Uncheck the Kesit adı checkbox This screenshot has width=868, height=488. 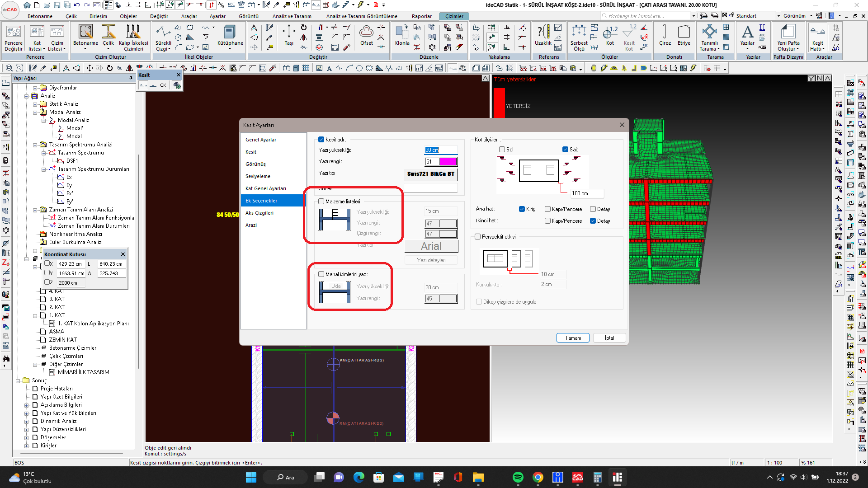(321, 140)
